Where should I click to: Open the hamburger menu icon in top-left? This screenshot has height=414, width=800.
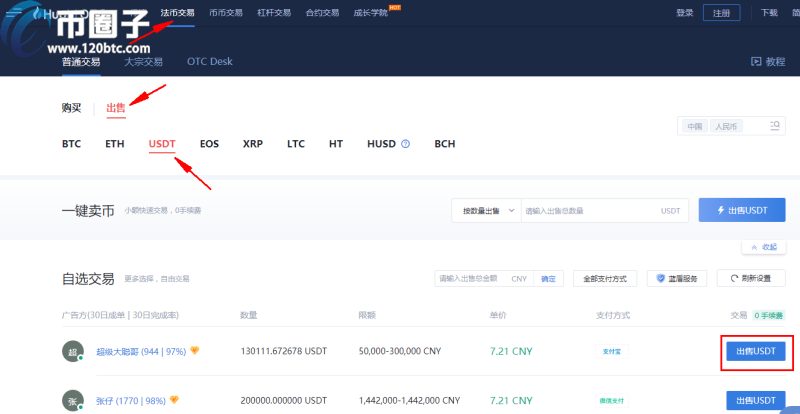coord(13,13)
